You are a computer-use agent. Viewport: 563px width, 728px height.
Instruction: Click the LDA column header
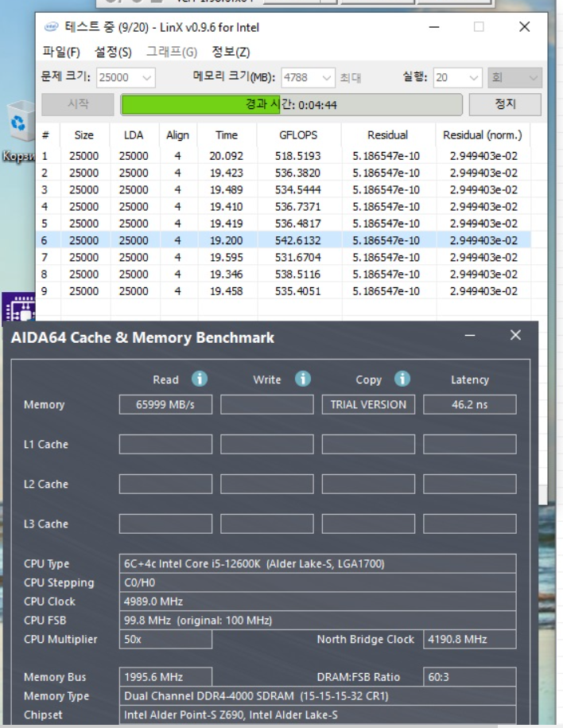click(134, 135)
